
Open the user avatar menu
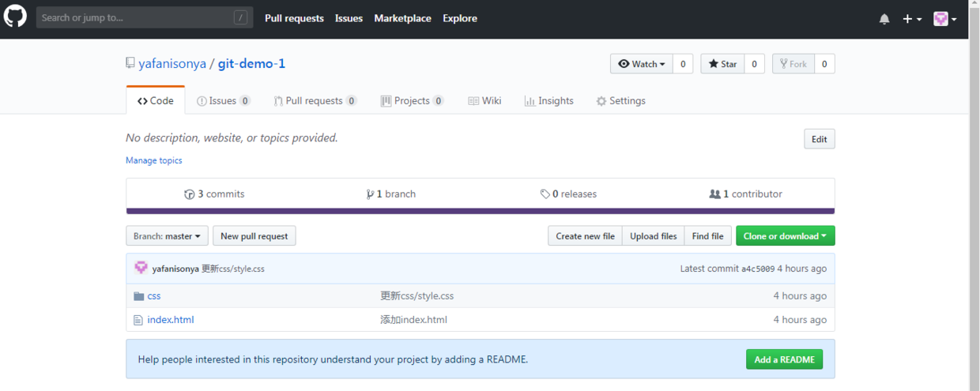(944, 19)
